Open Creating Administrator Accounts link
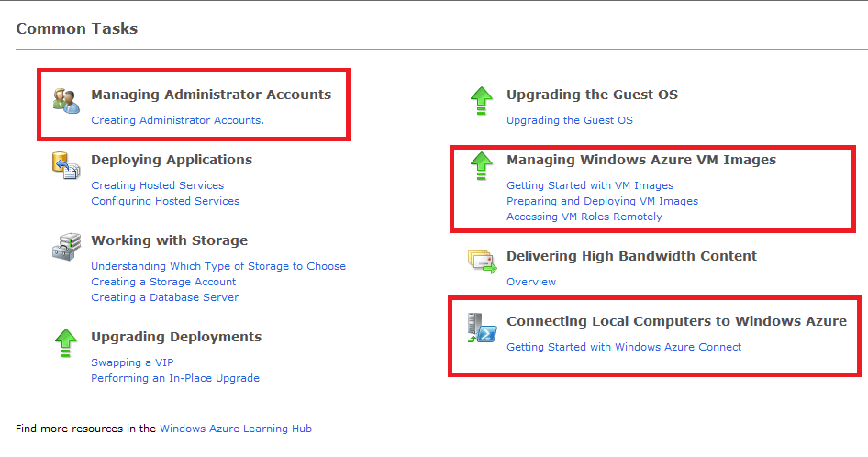Viewport: 868px width, 457px height. click(x=177, y=120)
